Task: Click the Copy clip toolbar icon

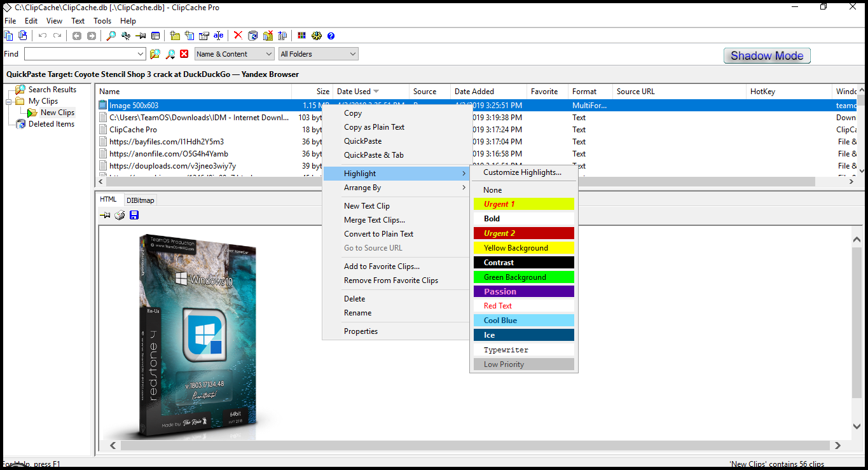Action: pos(9,36)
